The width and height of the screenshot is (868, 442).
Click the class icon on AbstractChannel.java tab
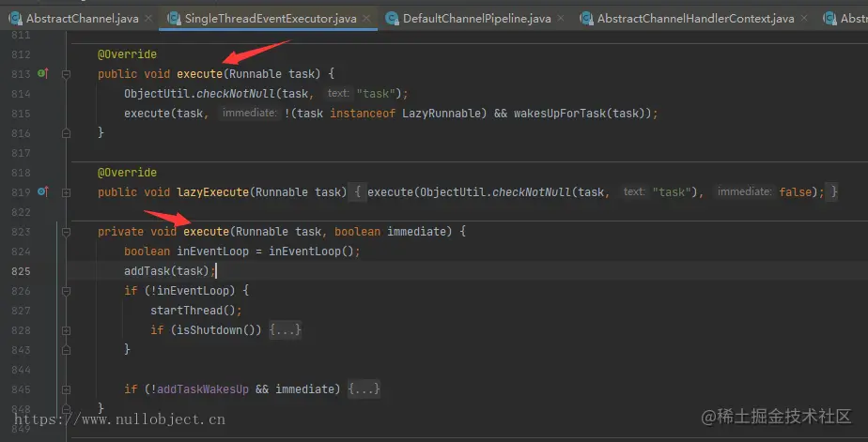15,19
